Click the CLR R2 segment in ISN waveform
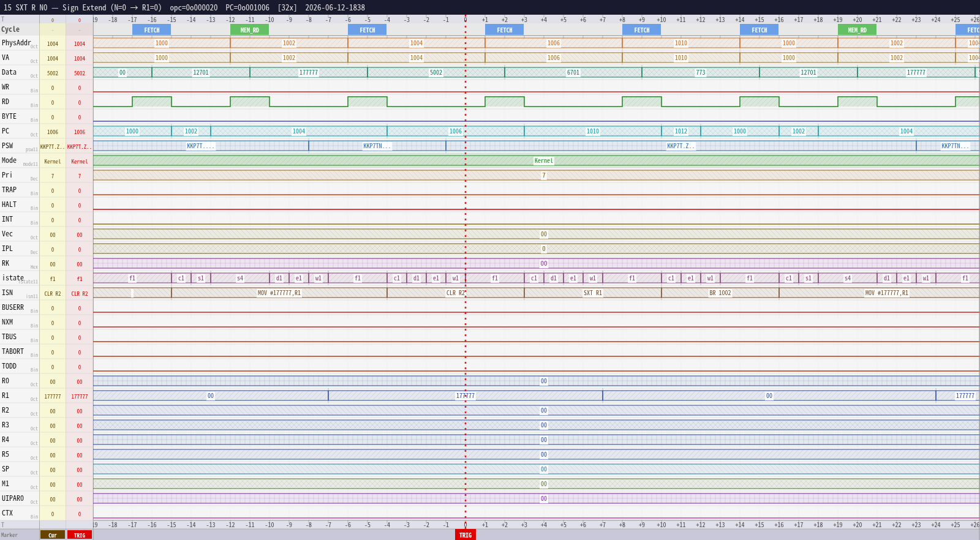The width and height of the screenshot is (980, 540). click(455, 293)
